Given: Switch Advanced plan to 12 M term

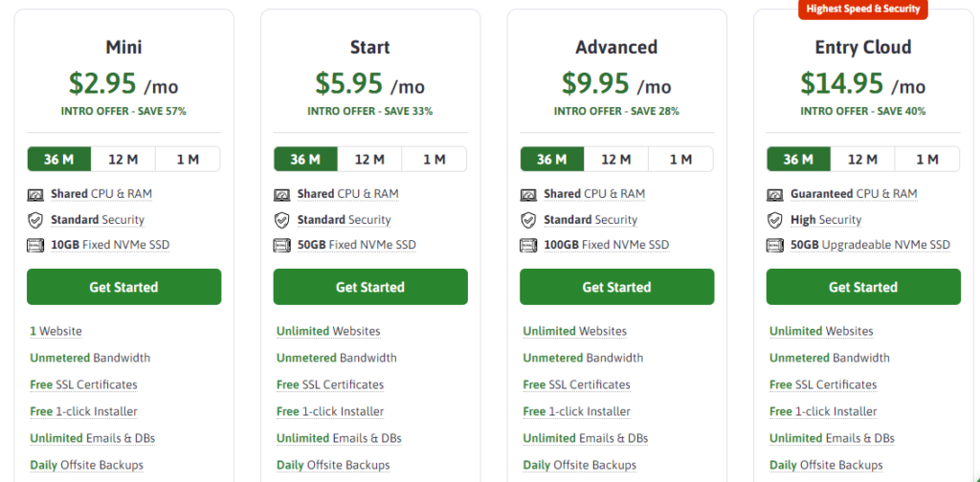Looking at the screenshot, I should point(616,160).
